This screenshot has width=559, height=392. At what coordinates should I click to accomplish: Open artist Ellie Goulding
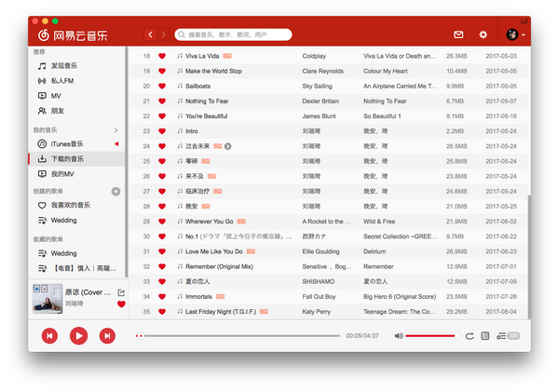pos(320,251)
